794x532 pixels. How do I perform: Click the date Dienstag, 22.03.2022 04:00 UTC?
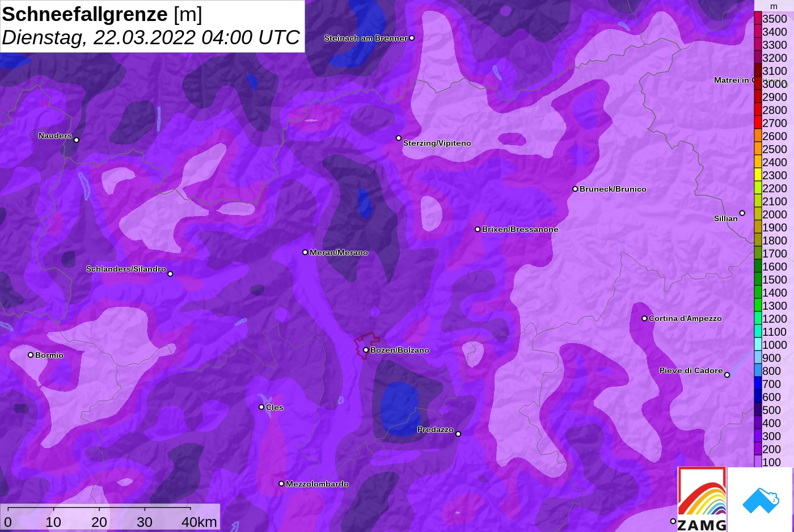pyautogui.click(x=150, y=37)
